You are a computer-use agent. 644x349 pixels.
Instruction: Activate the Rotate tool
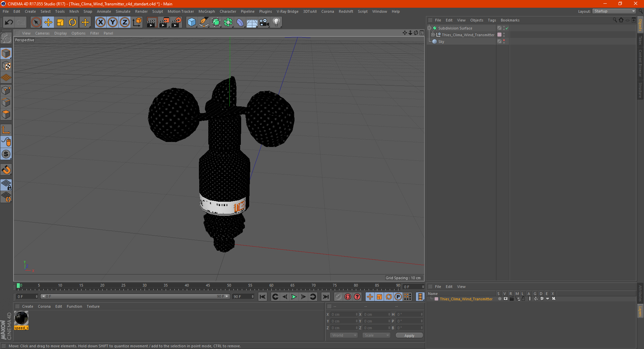(72, 22)
